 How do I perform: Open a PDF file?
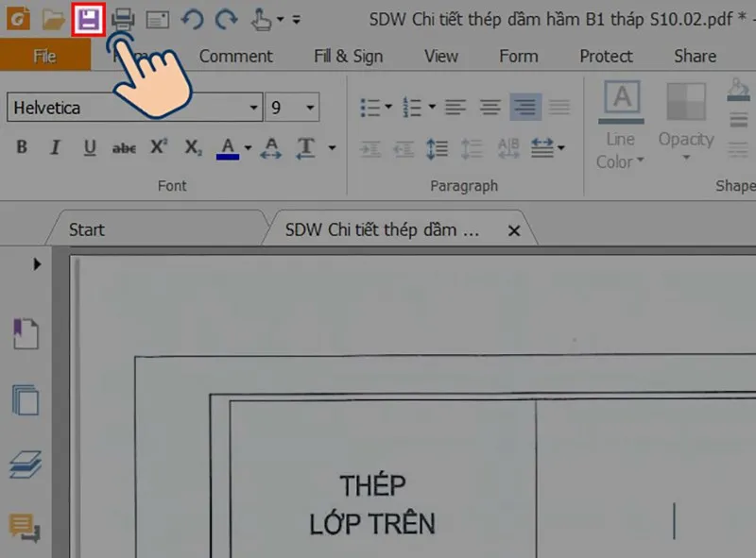53,19
